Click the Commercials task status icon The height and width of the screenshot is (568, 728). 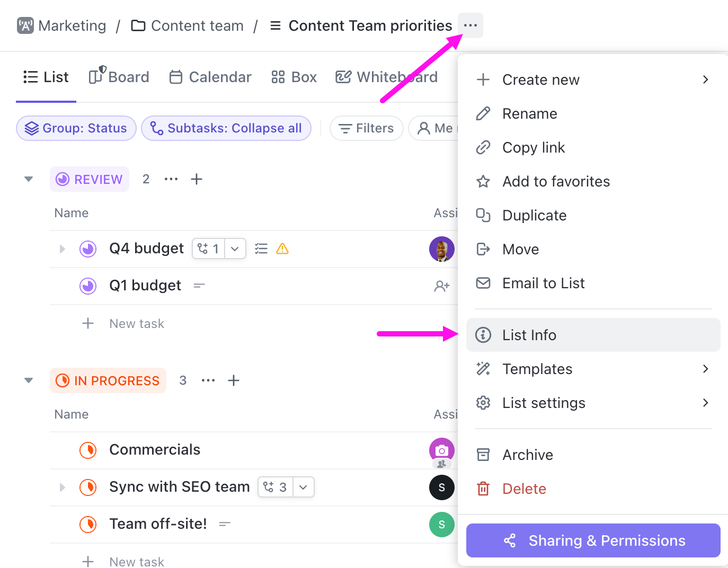[88, 450]
